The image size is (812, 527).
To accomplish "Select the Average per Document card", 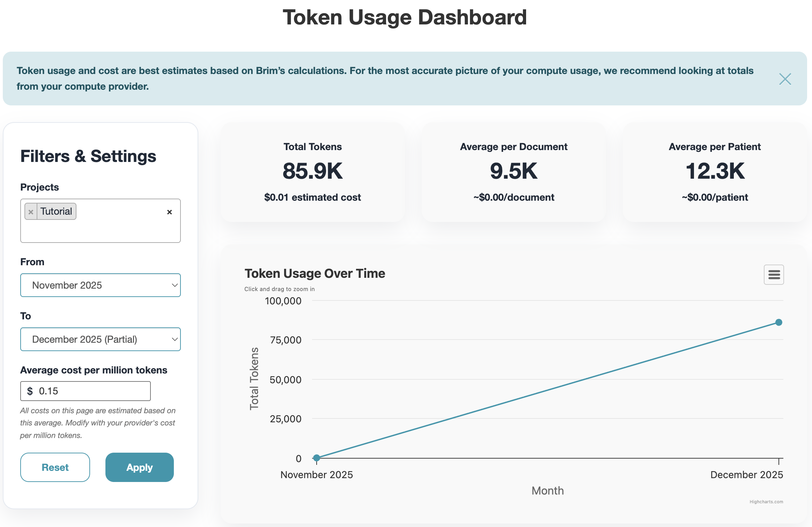I will tap(514, 172).
